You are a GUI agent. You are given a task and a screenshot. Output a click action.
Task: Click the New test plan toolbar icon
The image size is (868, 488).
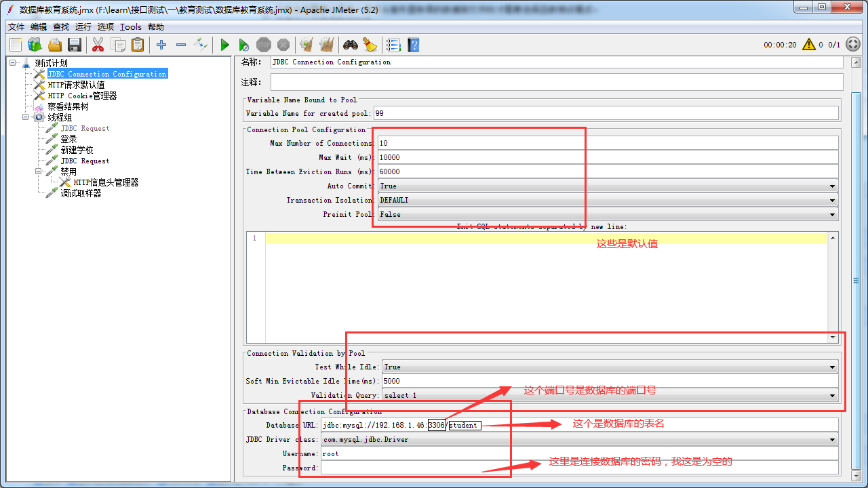click(x=16, y=45)
